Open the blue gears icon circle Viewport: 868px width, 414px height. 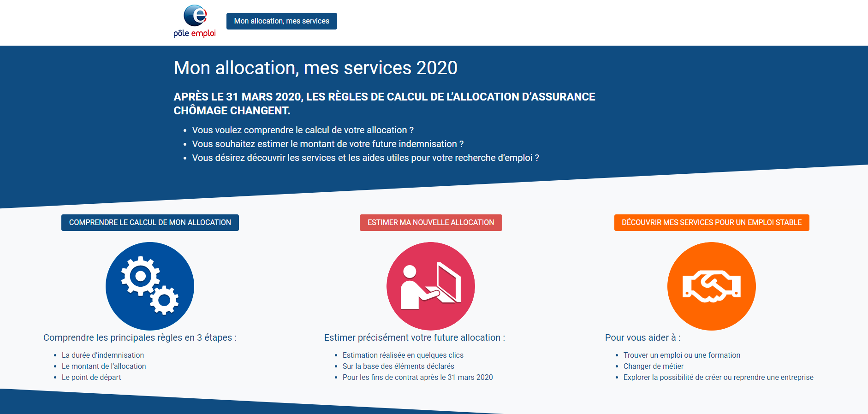tap(150, 286)
